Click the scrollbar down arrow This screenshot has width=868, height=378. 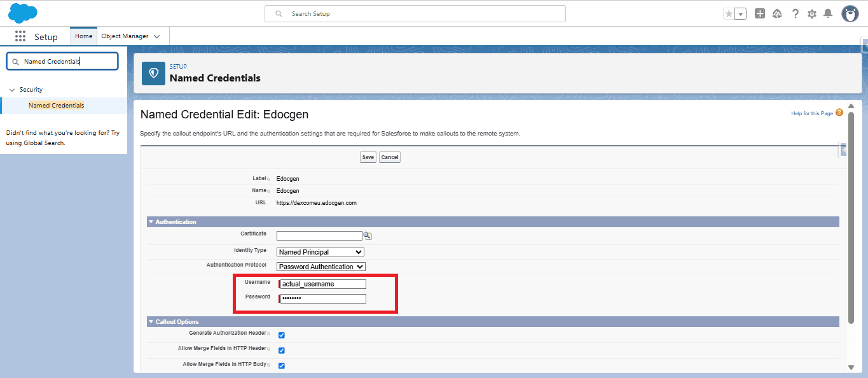coord(851,367)
